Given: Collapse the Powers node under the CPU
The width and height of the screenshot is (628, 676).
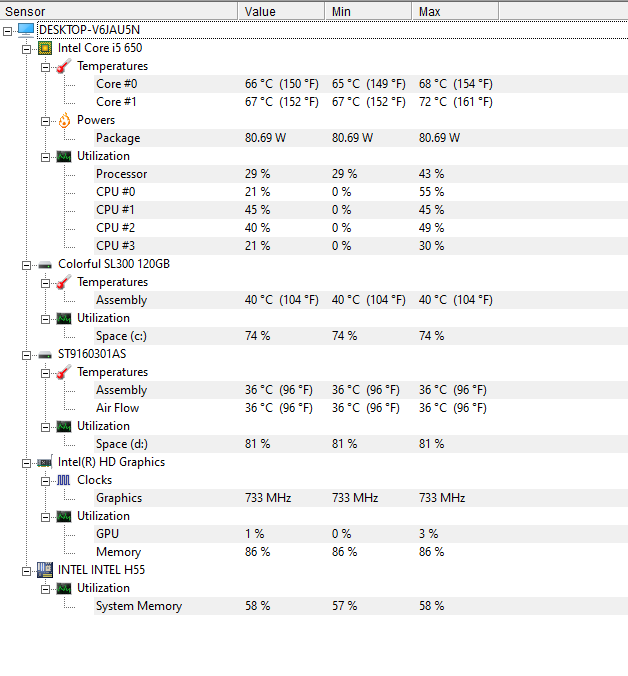Looking at the screenshot, I should (45, 121).
